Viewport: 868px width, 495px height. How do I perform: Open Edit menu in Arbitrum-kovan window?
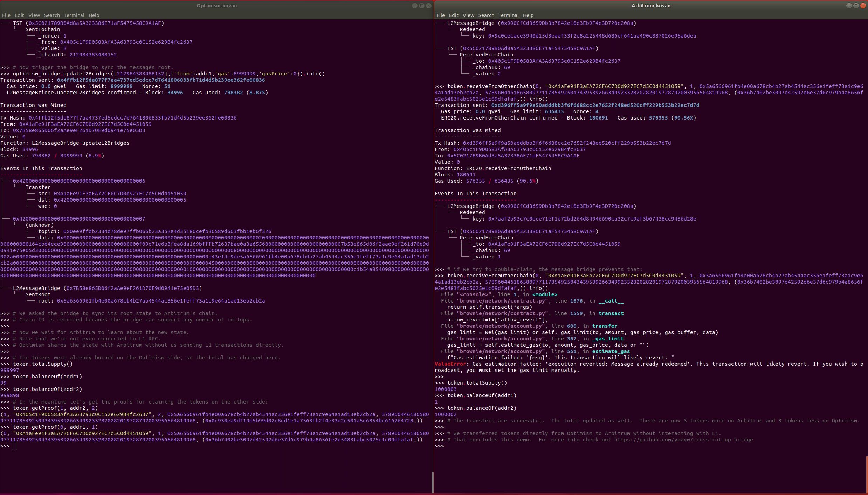[x=454, y=15]
